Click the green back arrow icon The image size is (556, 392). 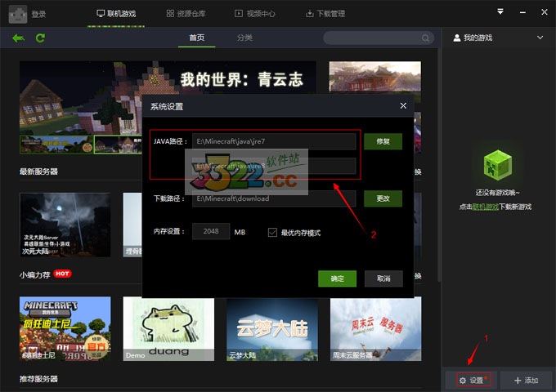point(19,38)
